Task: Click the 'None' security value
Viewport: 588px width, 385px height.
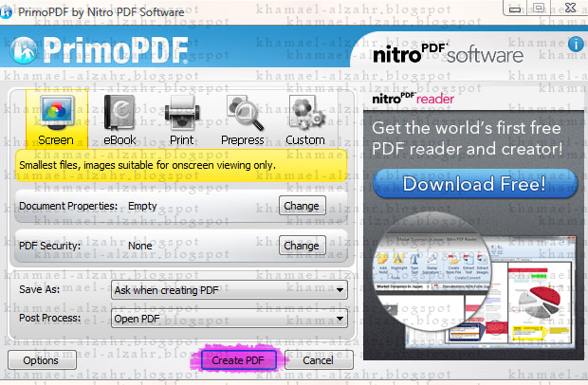Action: tap(140, 246)
